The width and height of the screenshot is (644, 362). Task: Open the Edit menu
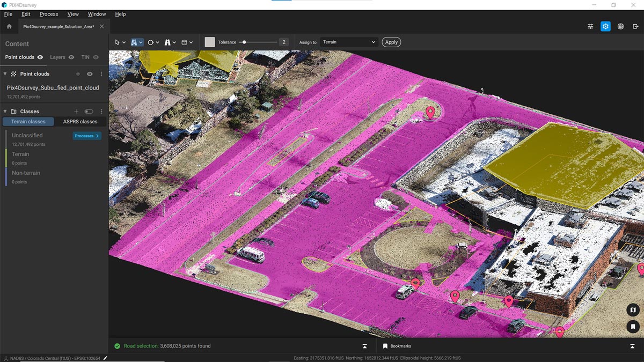click(x=26, y=14)
